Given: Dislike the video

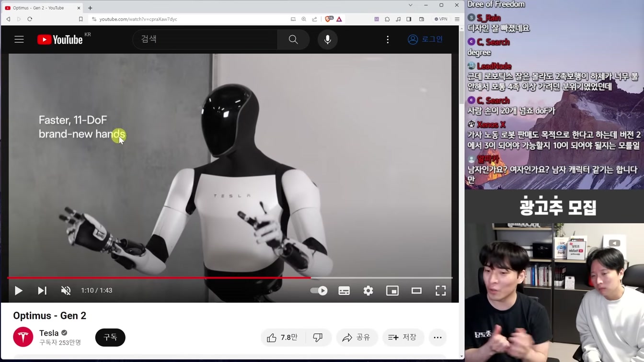Looking at the screenshot, I should click(x=318, y=338).
